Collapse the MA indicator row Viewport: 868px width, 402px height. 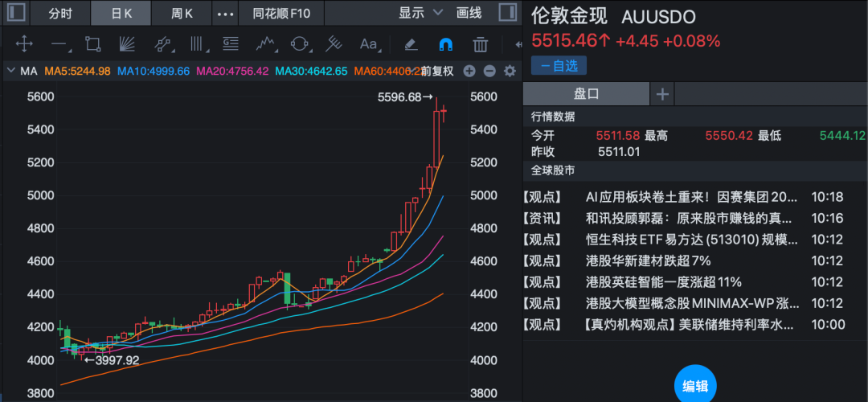pos(11,71)
